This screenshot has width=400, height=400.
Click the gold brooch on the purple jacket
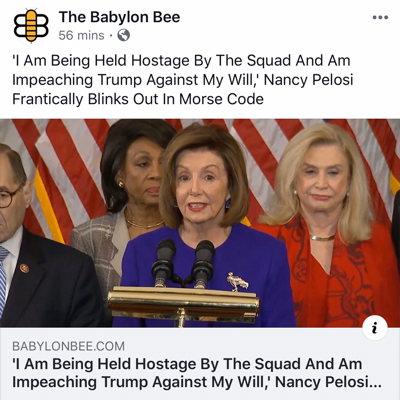click(x=237, y=282)
